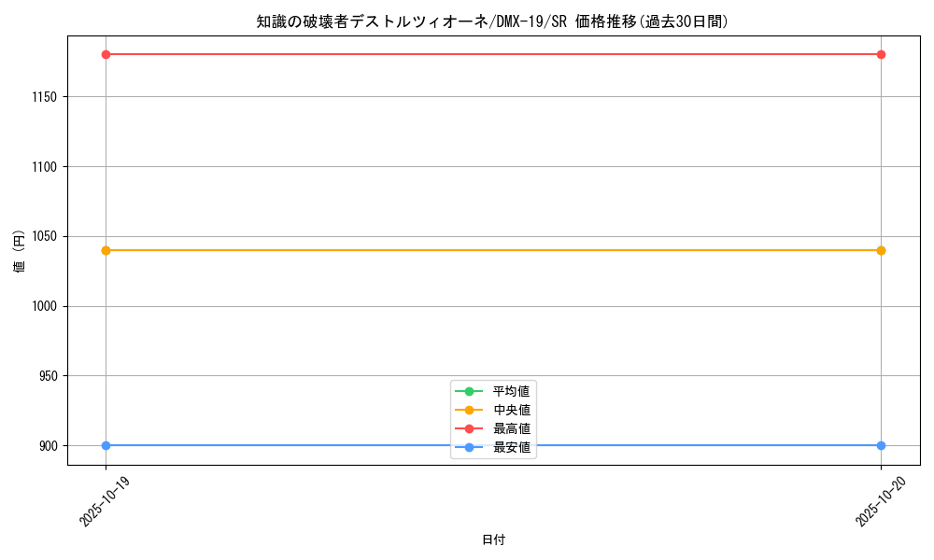The height and width of the screenshot is (560, 934).
Task: Click the 日付 axis label
Action: coord(493,539)
